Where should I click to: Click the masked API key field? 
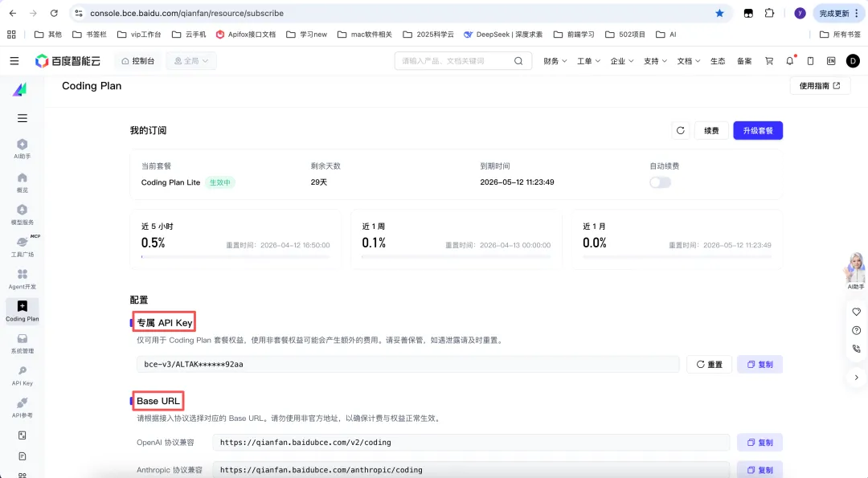(x=408, y=364)
